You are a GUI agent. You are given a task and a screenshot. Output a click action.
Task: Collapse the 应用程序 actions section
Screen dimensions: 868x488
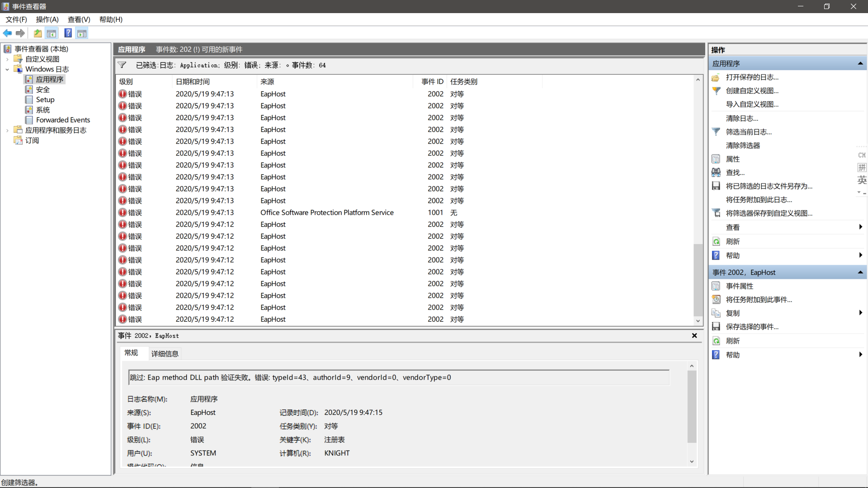click(860, 63)
